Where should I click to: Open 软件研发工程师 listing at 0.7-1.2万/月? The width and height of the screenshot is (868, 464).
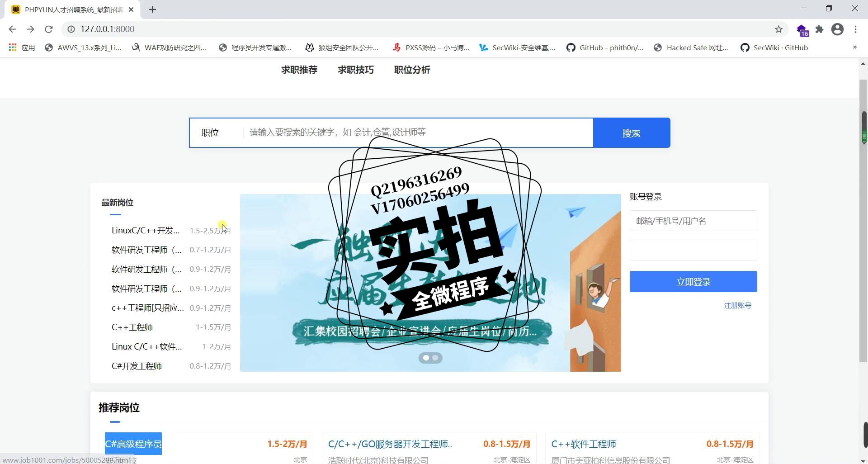click(x=146, y=250)
